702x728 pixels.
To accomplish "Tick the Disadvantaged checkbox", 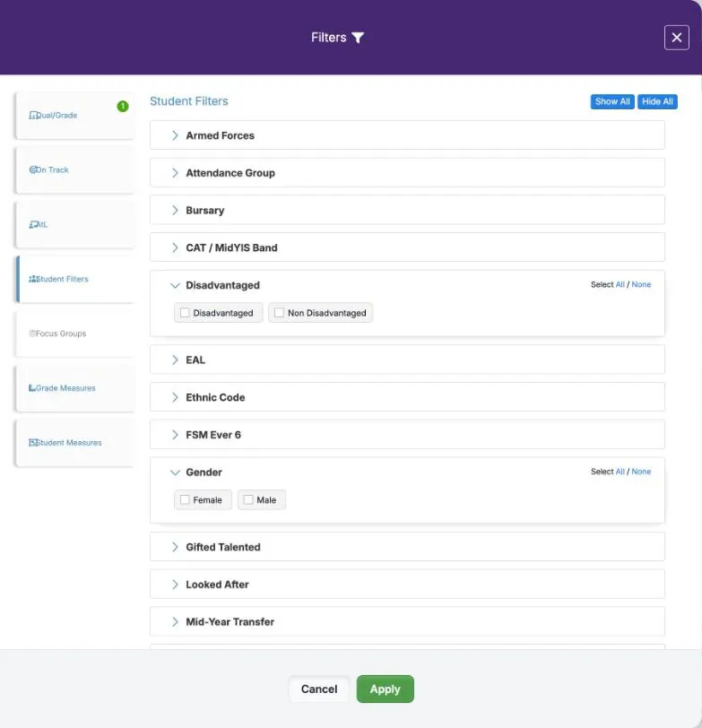I will [x=185, y=313].
